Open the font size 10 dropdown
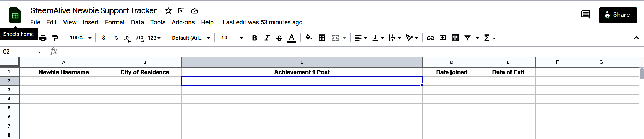This screenshot has width=644, height=139. coord(232,38)
